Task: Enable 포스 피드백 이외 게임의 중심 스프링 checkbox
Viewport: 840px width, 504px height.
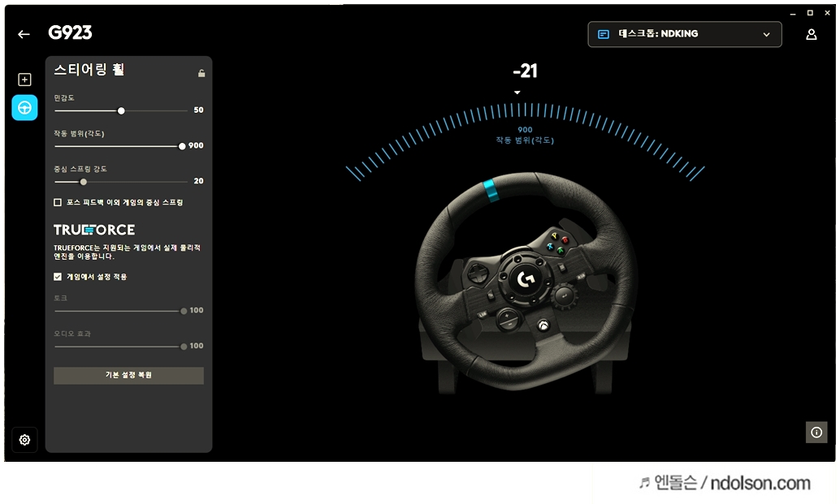Action: (58, 202)
